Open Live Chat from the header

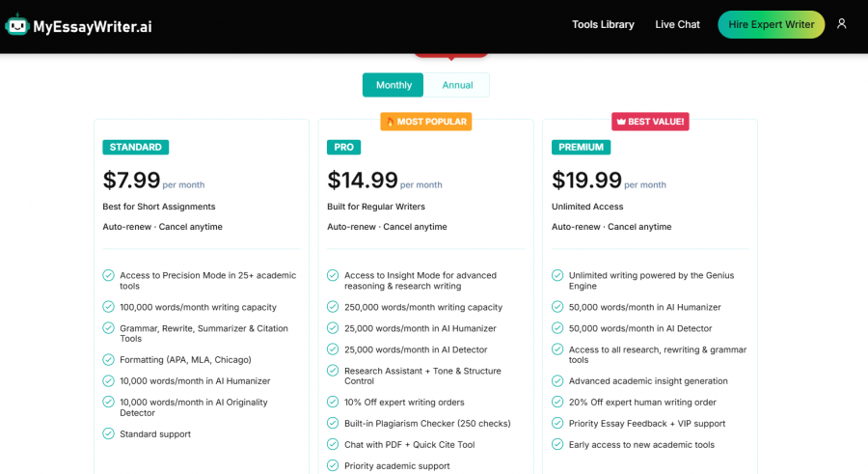(677, 24)
